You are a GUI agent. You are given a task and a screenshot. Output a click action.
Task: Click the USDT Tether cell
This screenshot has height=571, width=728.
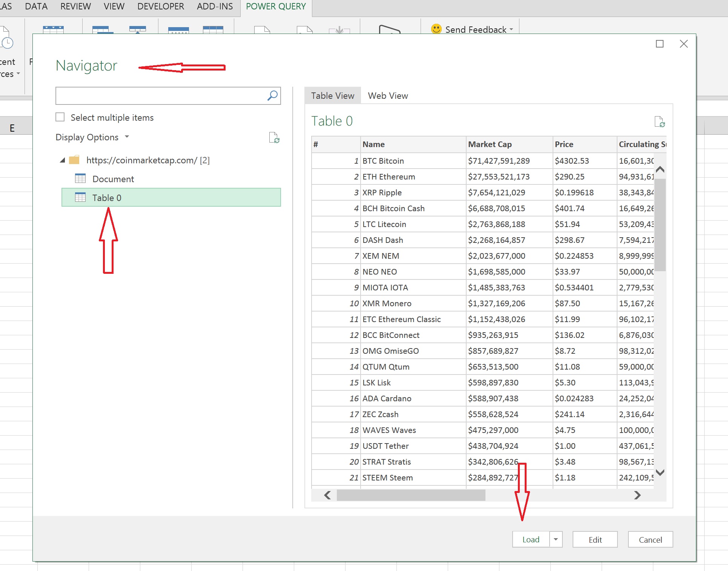(x=413, y=446)
